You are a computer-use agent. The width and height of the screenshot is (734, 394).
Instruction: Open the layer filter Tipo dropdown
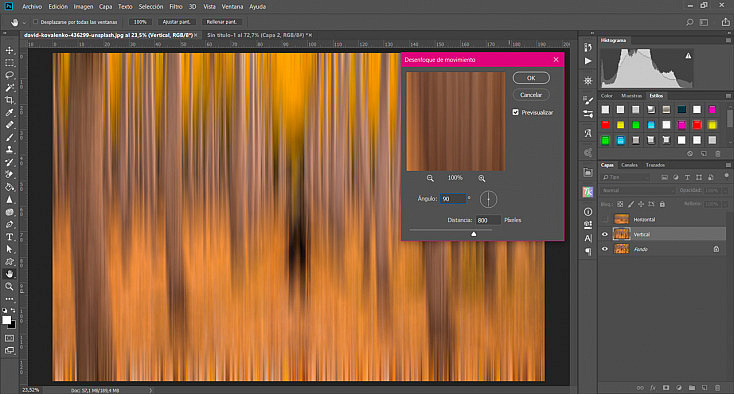click(626, 177)
